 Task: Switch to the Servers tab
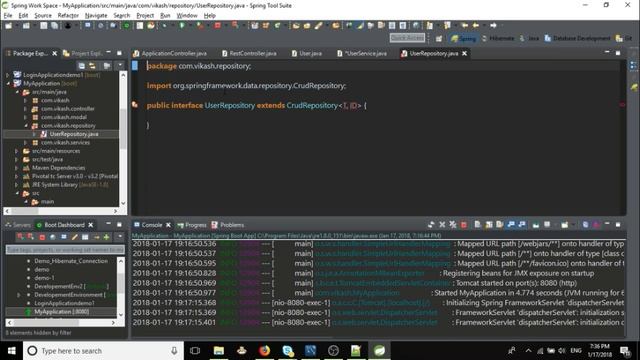pos(18,225)
